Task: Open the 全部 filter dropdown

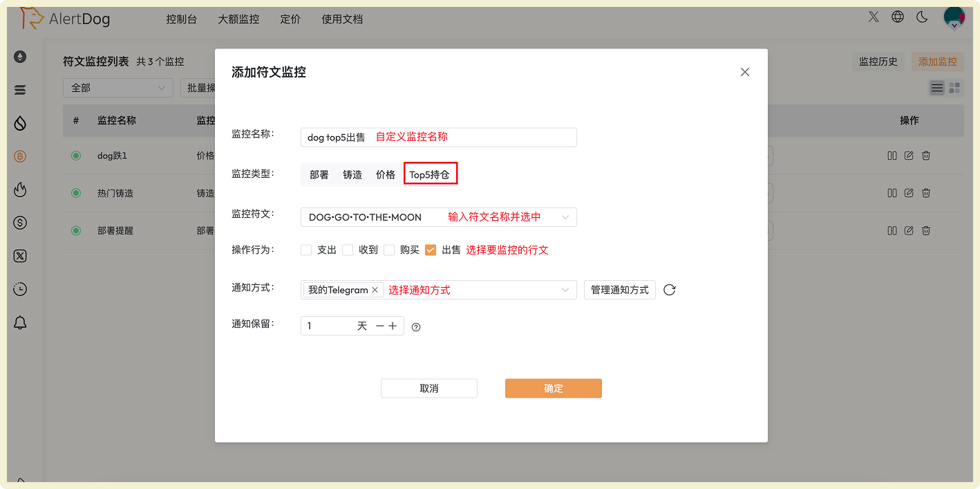Action: [x=117, y=88]
